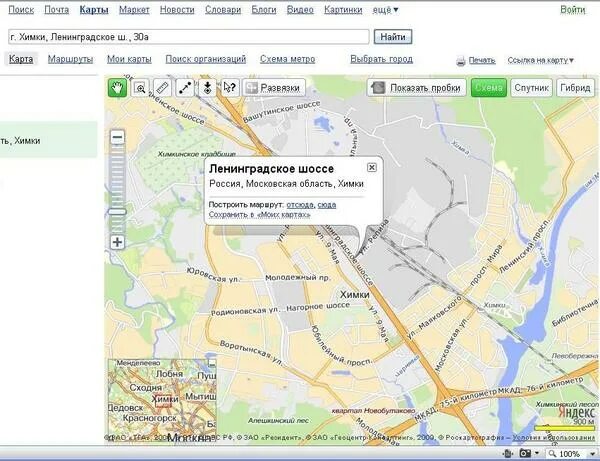Close the Ленинградское шоссе balloon
Screen dimensions: 600x461
coord(372,167)
